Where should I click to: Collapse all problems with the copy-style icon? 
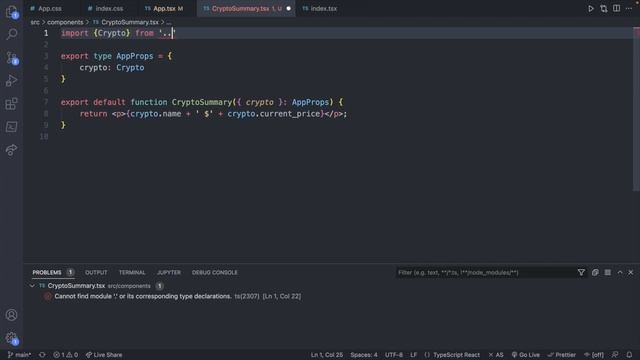click(595, 272)
